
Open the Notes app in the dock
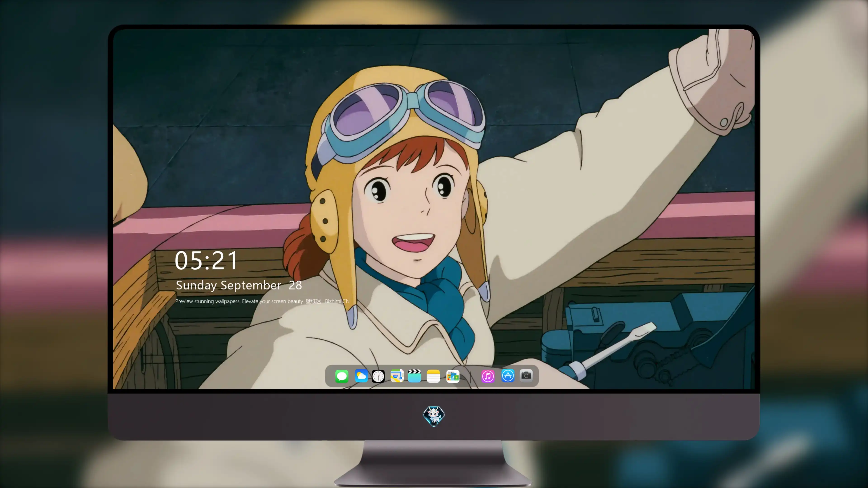[433, 376]
